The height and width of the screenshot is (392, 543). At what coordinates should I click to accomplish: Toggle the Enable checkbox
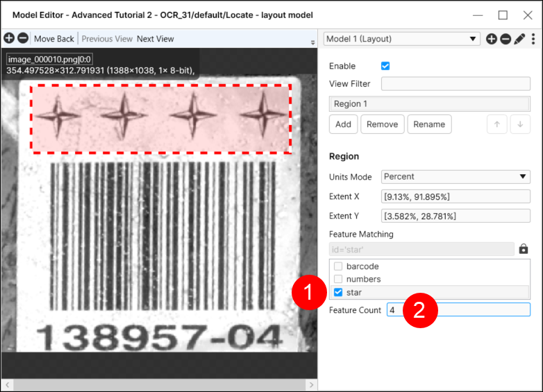pos(385,66)
